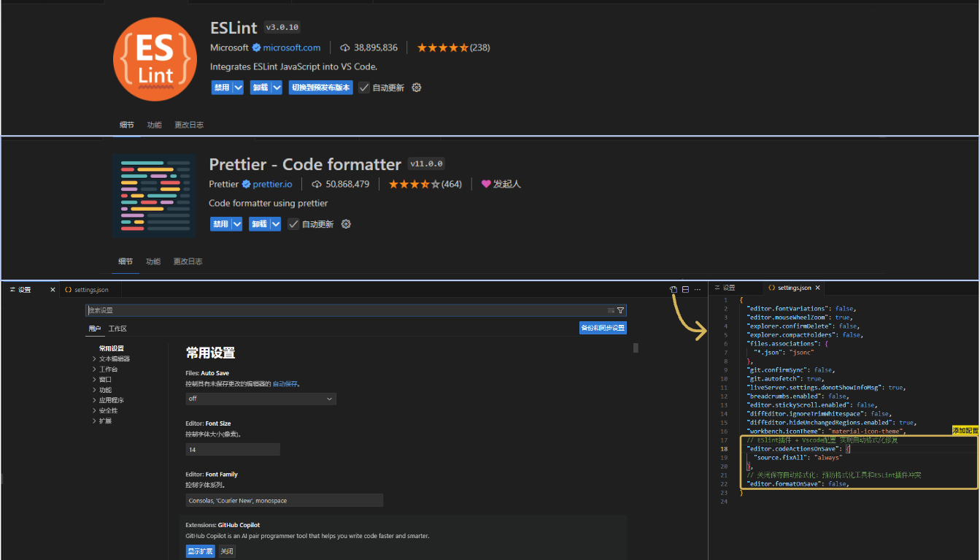Click the pink heart sponsor icon

tap(486, 184)
